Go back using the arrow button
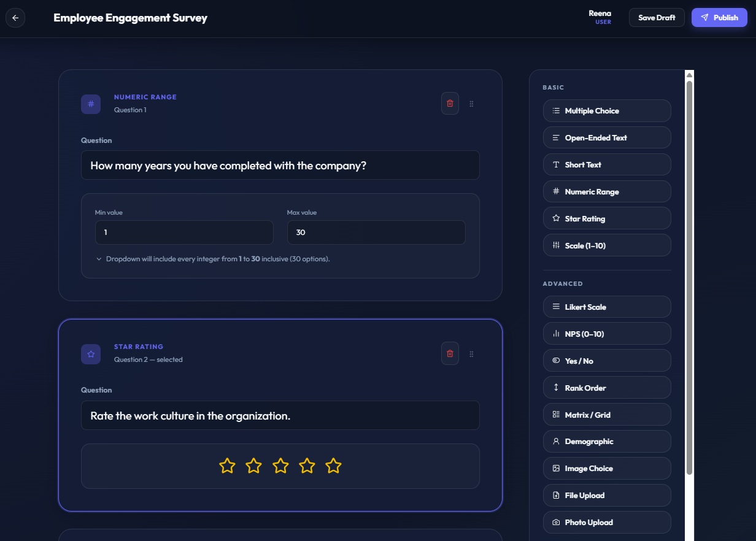Screen dimensions: 756x541 (15, 18)
